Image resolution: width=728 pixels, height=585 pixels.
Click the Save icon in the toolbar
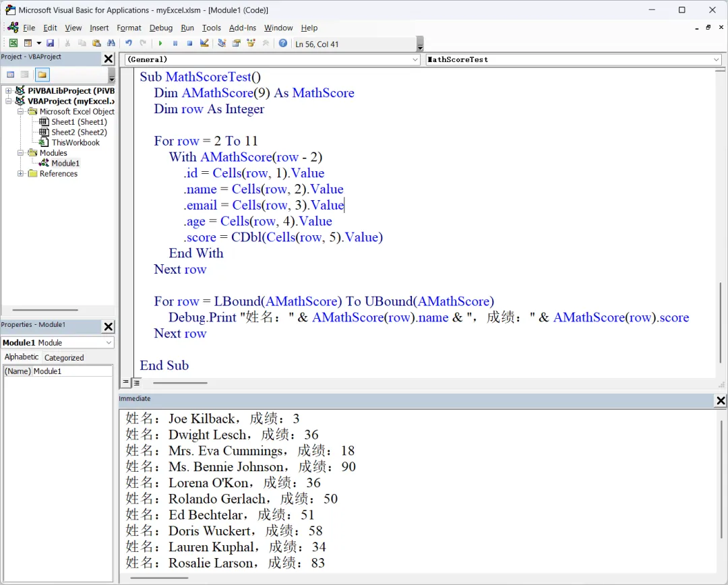(x=50, y=43)
